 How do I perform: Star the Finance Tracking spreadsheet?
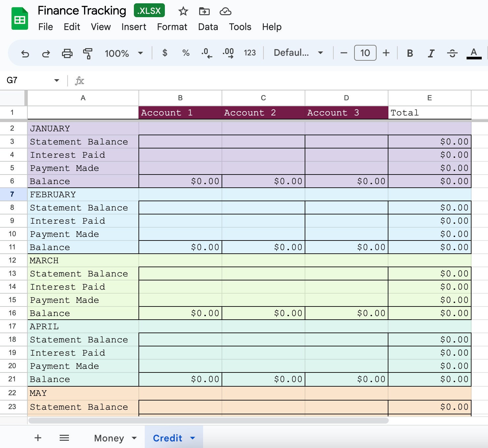(x=183, y=11)
